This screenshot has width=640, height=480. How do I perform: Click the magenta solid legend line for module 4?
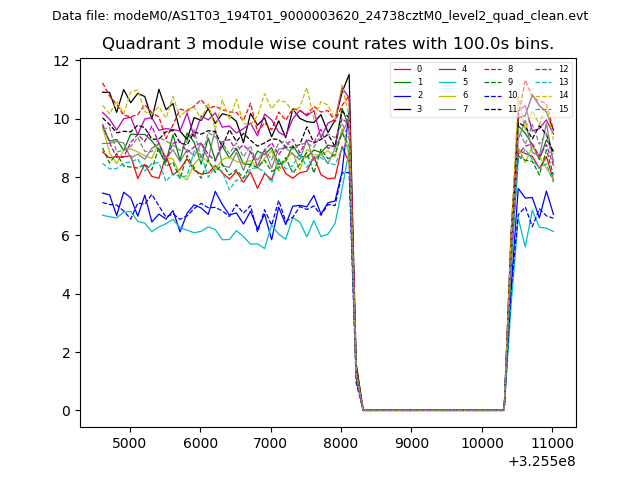(x=447, y=69)
